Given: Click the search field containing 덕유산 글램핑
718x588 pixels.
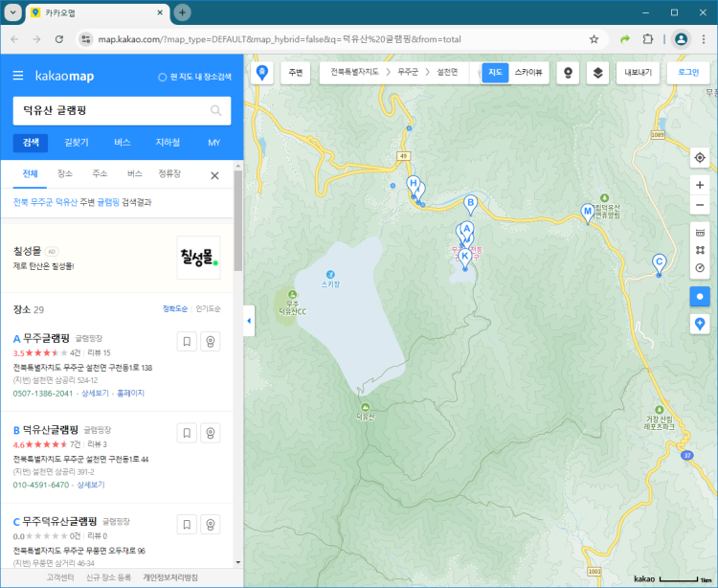Looking at the screenshot, I should coord(122,110).
